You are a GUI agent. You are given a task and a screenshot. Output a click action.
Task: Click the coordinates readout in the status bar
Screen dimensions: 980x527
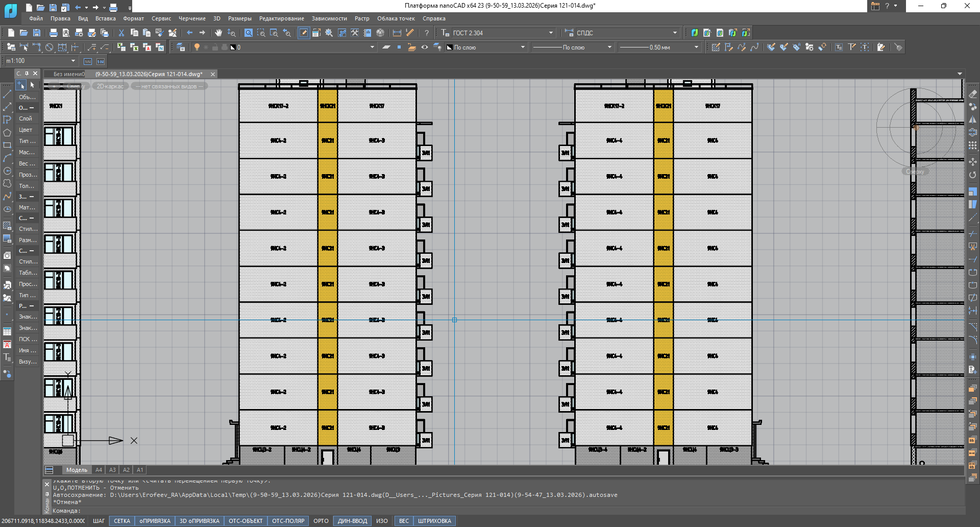coord(43,521)
